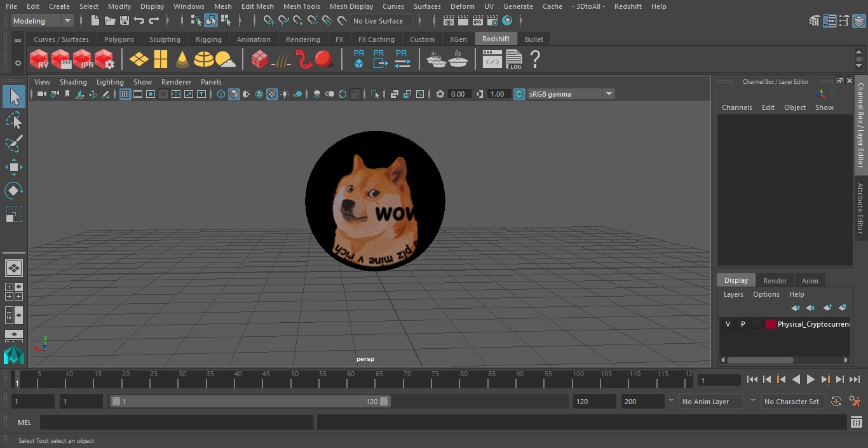Select the Lasso tool in toolbox
The image size is (868, 448).
coord(14,120)
